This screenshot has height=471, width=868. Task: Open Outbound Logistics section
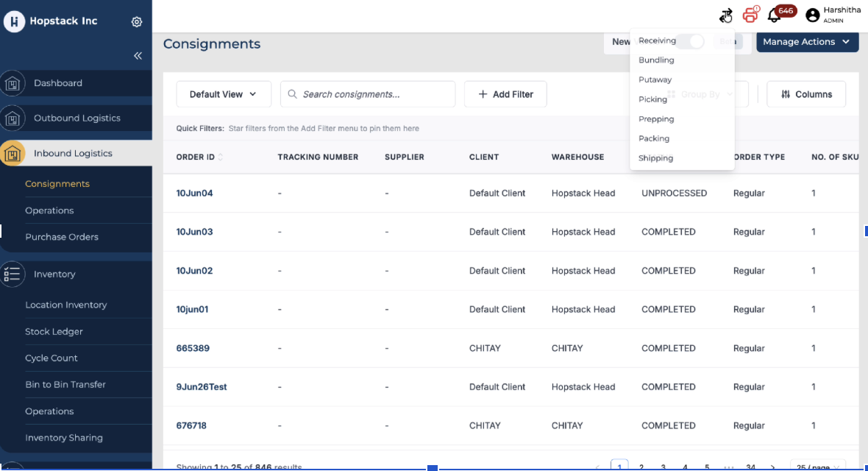77,118
